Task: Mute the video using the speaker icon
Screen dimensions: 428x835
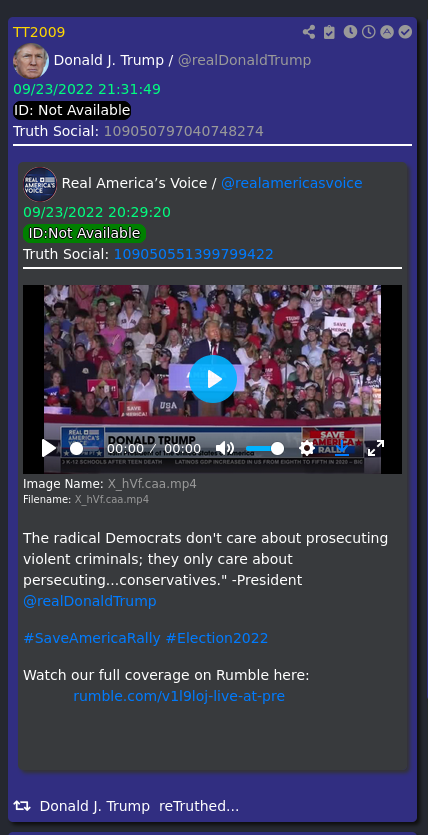Action: click(x=225, y=448)
